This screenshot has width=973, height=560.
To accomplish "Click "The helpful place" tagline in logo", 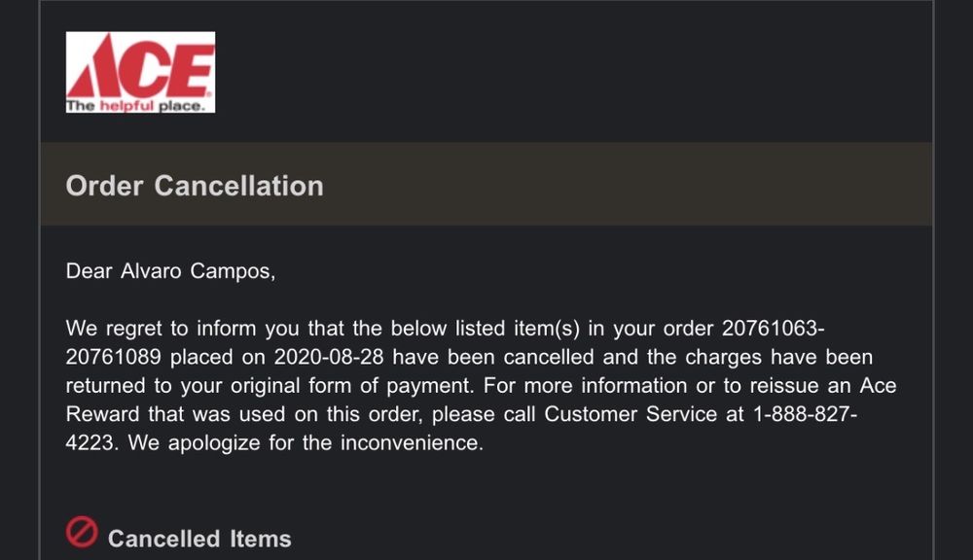I will (136, 106).
